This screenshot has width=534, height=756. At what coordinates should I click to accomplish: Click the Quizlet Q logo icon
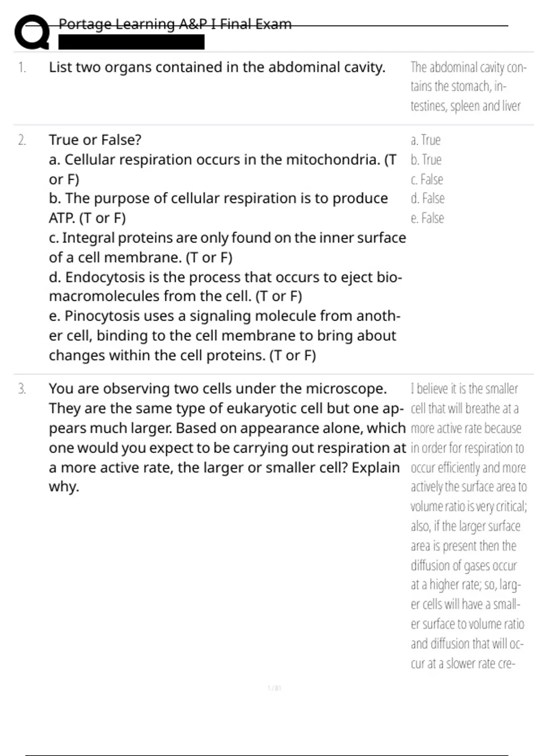pyautogui.click(x=32, y=32)
